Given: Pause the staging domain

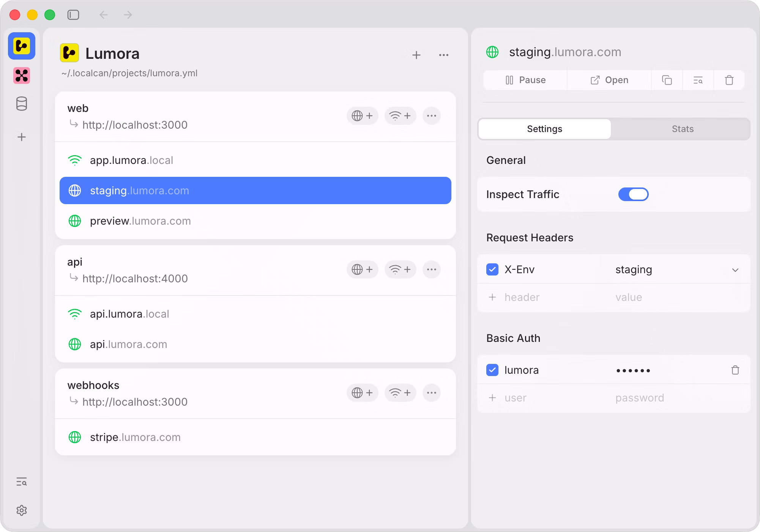Looking at the screenshot, I should tap(525, 80).
